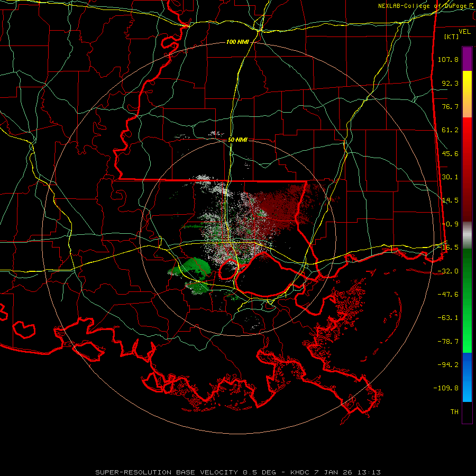
Task: Click the yellow segment of velocity color bar
Action: point(467,94)
